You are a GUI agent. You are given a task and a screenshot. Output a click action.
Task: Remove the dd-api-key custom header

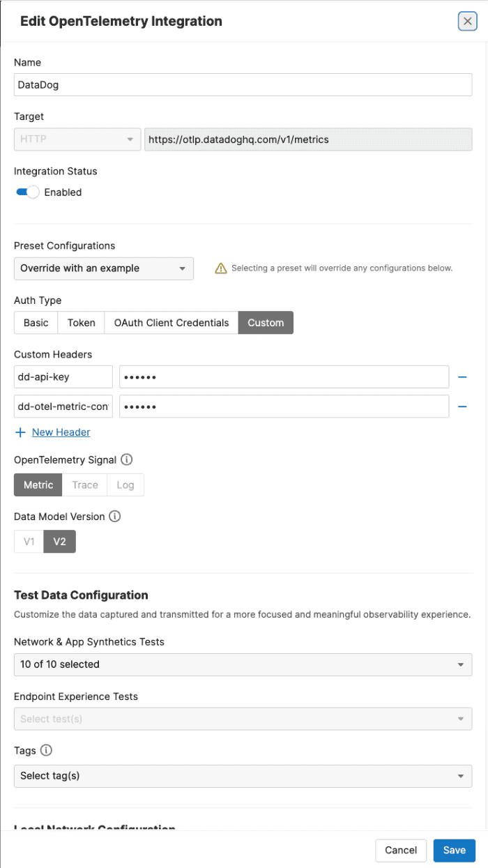(462, 376)
